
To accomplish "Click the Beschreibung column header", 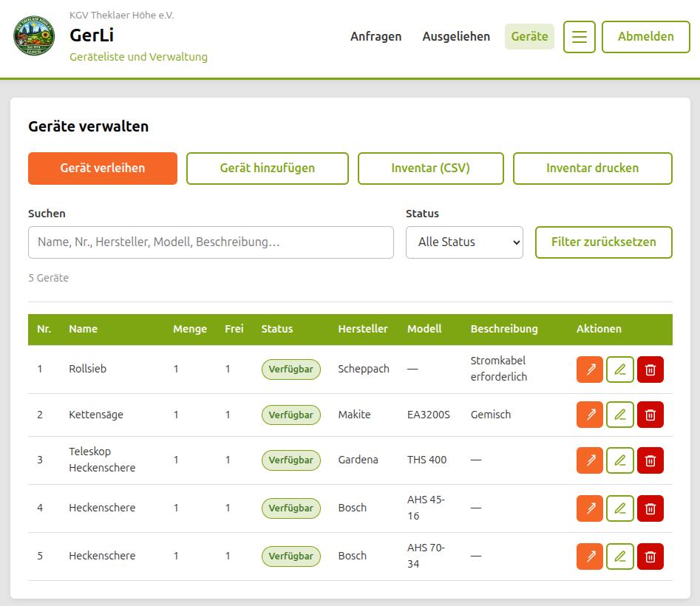I will (504, 329).
